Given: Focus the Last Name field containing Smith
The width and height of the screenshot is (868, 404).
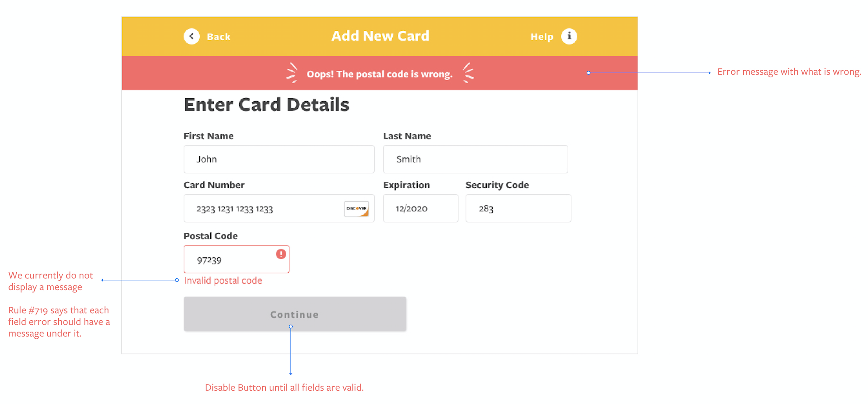Looking at the screenshot, I should 475,159.
